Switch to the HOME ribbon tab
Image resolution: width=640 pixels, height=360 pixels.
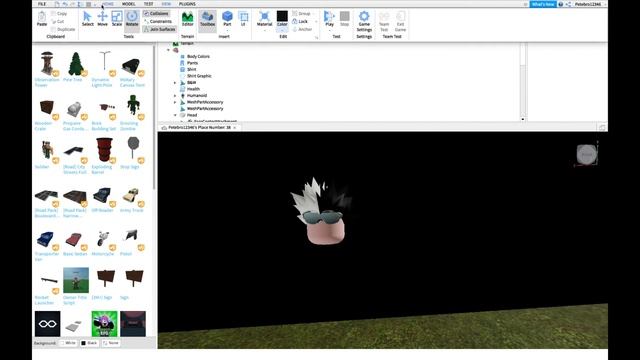click(x=108, y=4)
